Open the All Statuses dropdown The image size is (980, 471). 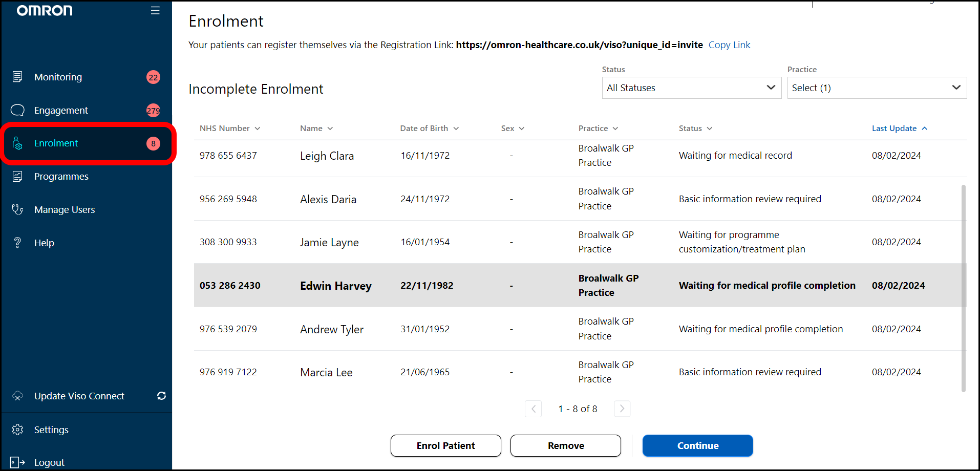691,88
